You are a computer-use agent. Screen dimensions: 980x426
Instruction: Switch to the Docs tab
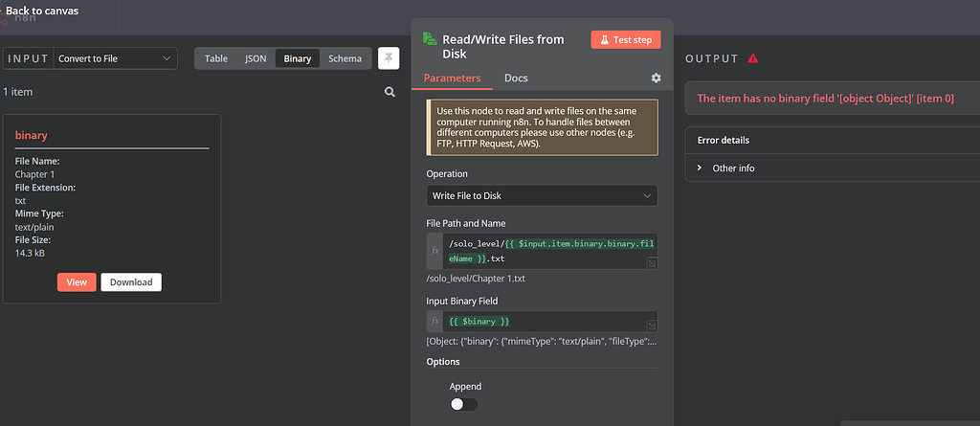pyautogui.click(x=516, y=78)
